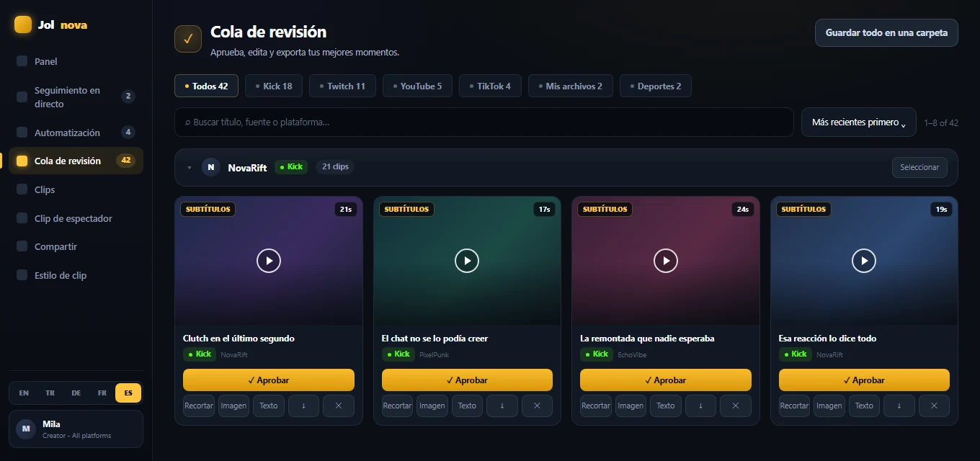Approve the El chat no se lo podía creer clip
980x461 pixels.
467,380
